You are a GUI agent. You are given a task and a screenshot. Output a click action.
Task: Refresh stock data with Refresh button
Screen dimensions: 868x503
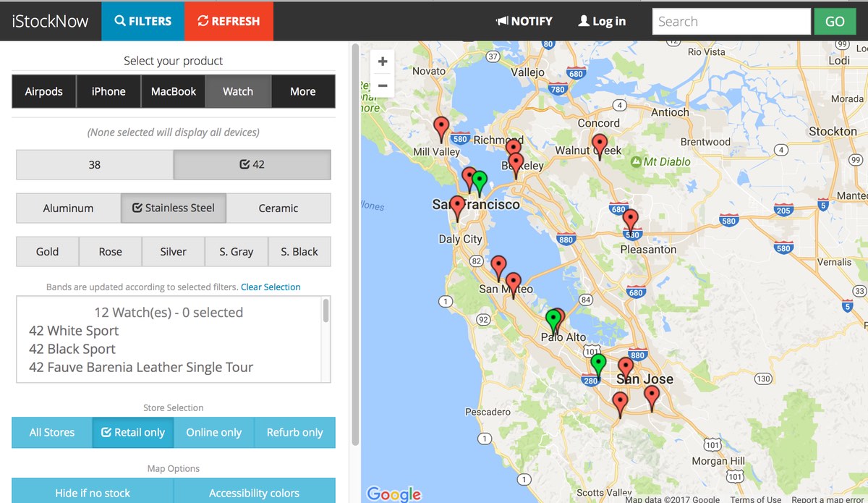coord(229,21)
